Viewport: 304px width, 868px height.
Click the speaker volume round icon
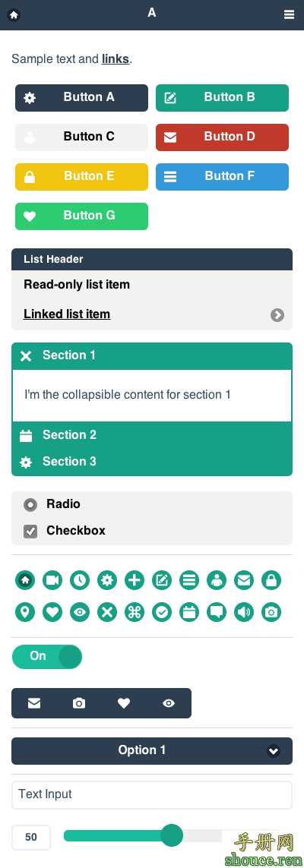click(244, 612)
